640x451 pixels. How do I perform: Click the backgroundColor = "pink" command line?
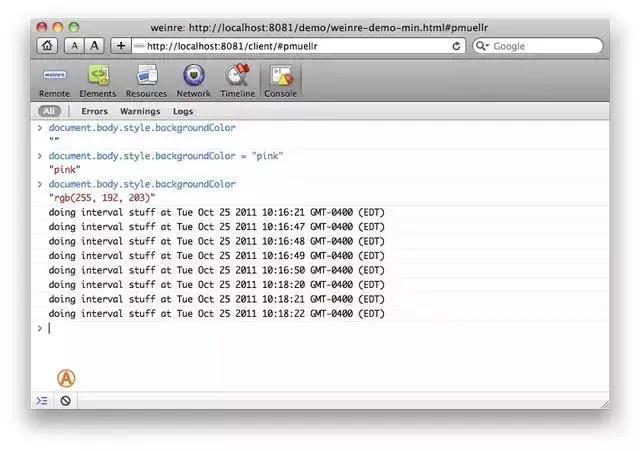coord(166,156)
